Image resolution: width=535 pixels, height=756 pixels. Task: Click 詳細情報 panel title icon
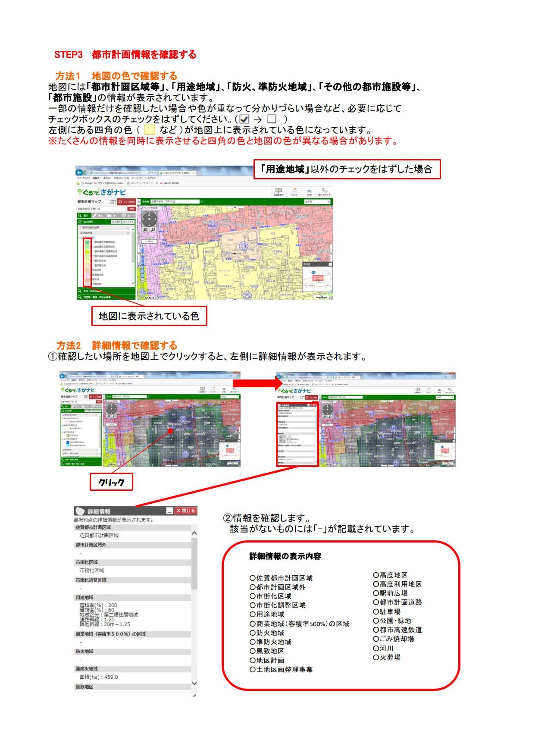click(79, 511)
